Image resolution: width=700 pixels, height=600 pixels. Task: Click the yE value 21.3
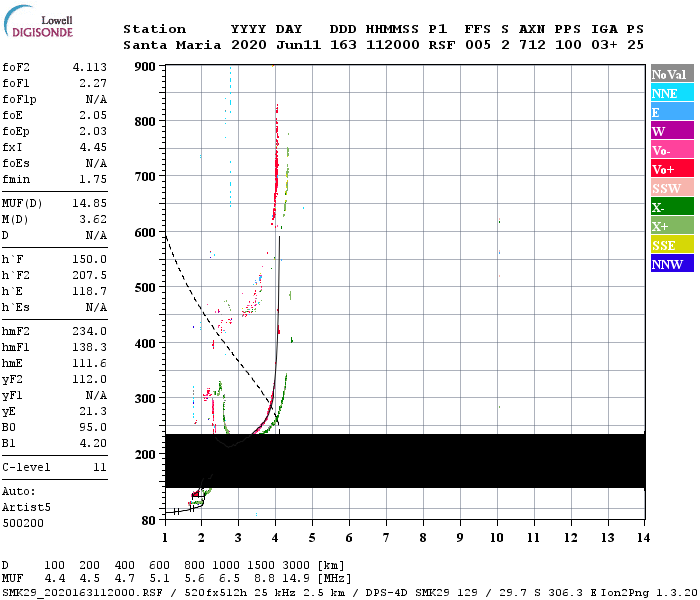click(x=93, y=411)
